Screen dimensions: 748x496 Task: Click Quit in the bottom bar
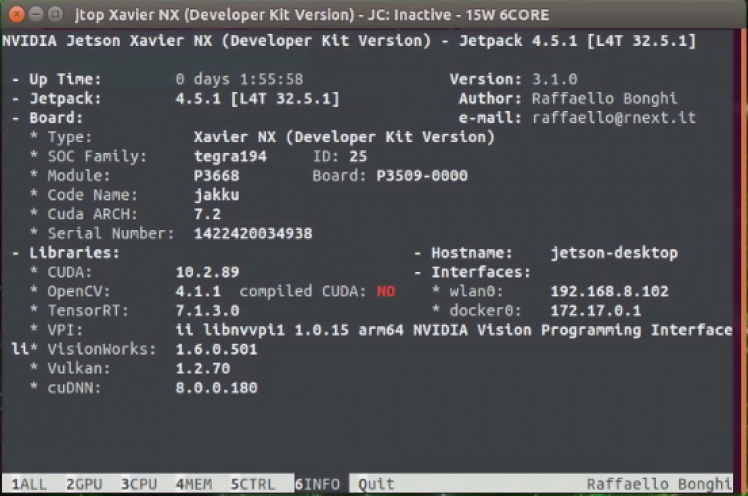376,484
